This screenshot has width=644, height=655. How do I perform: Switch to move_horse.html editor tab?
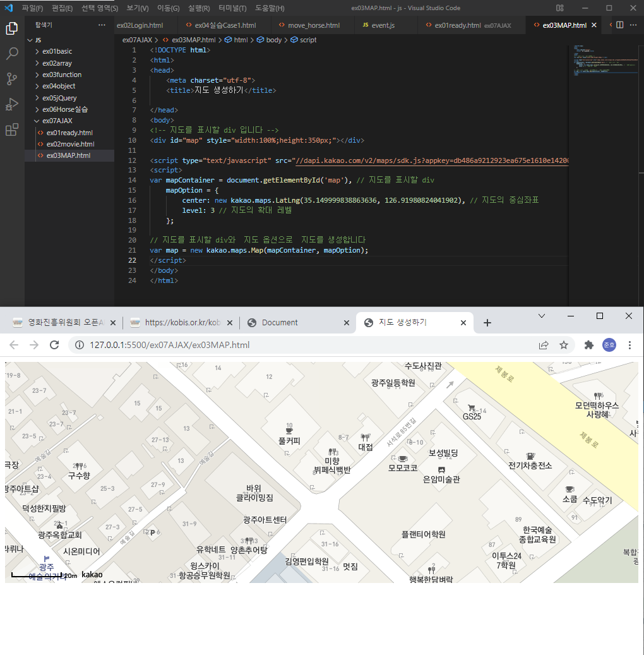(x=314, y=25)
